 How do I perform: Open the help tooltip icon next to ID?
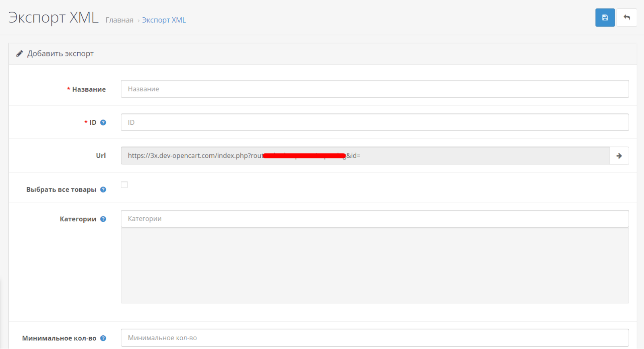(103, 122)
